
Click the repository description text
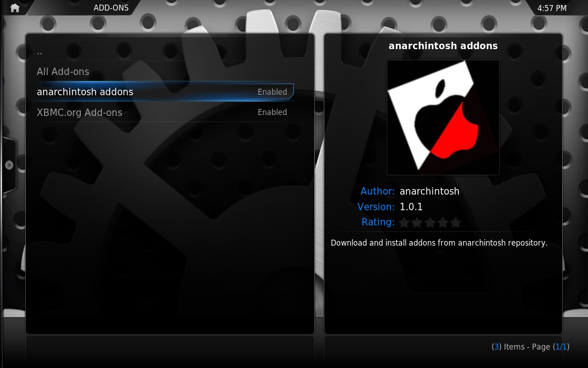tap(439, 243)
